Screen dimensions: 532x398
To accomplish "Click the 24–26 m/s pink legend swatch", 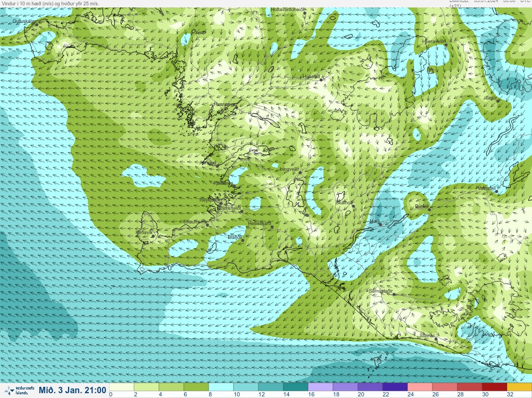I will pos(420,387).
